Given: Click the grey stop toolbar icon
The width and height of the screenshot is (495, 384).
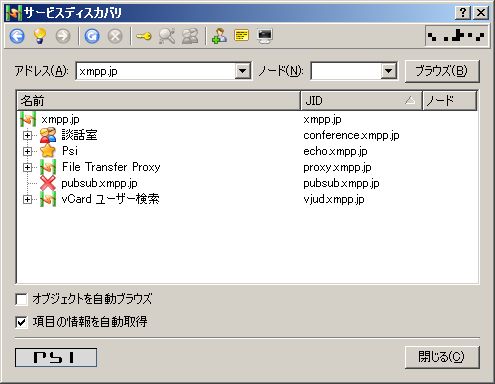Looking at the screenshot, I should [x=115, y=36].
